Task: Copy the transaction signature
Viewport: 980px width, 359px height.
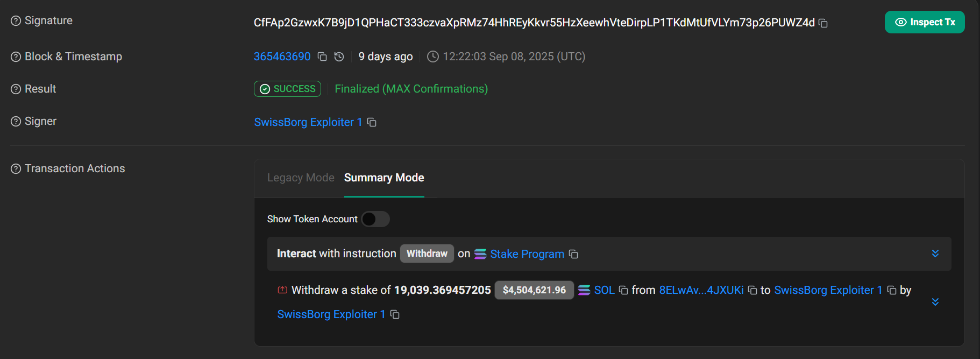Action: (x=823, y=23)
